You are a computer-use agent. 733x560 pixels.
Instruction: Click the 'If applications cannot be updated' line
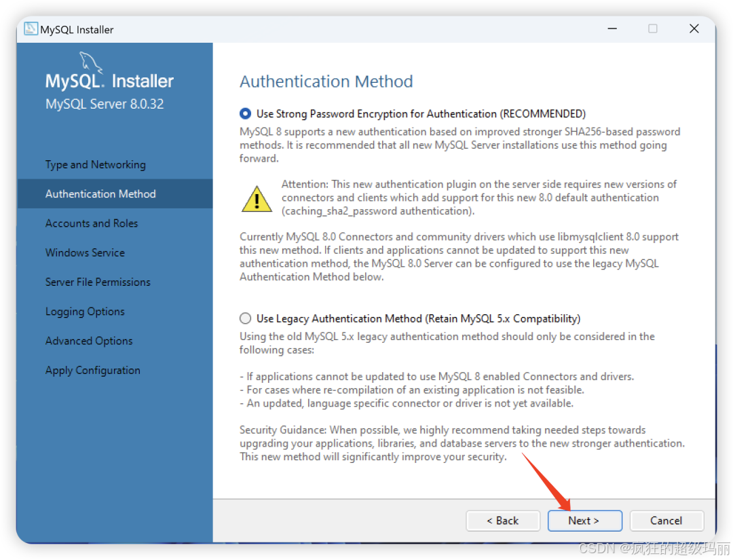436,376
